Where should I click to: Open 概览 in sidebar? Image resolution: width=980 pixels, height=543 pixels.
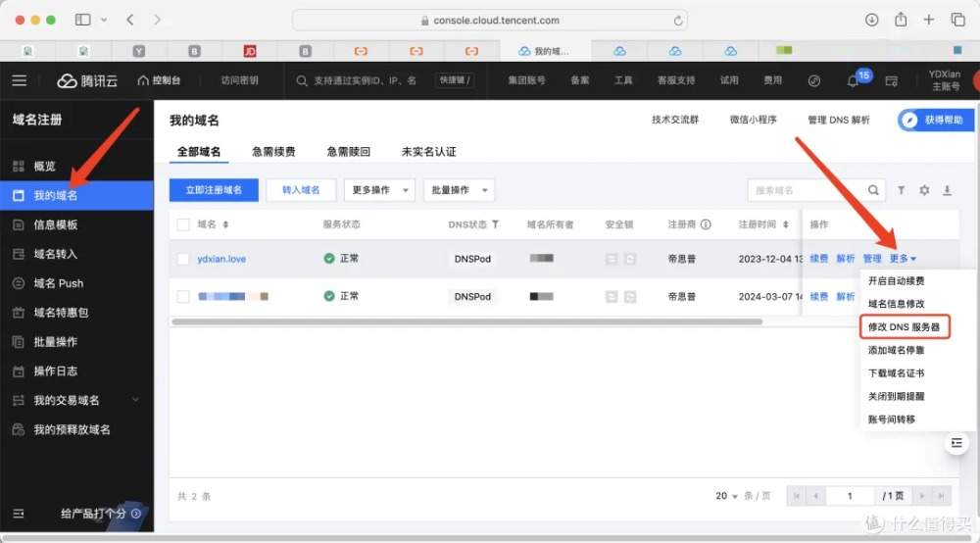(76, 167)
